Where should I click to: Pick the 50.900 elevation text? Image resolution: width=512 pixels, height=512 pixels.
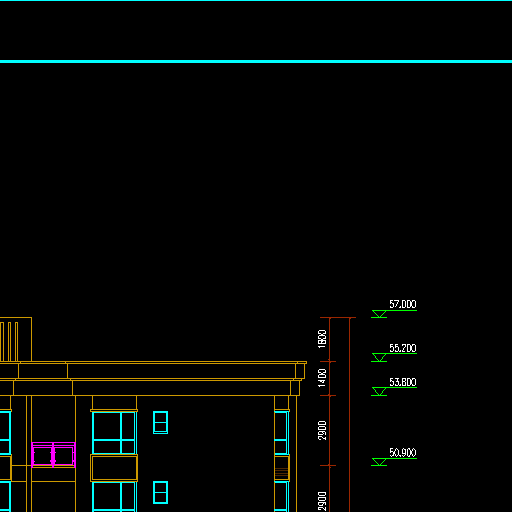pyautogui.click(x=403, y=453)
